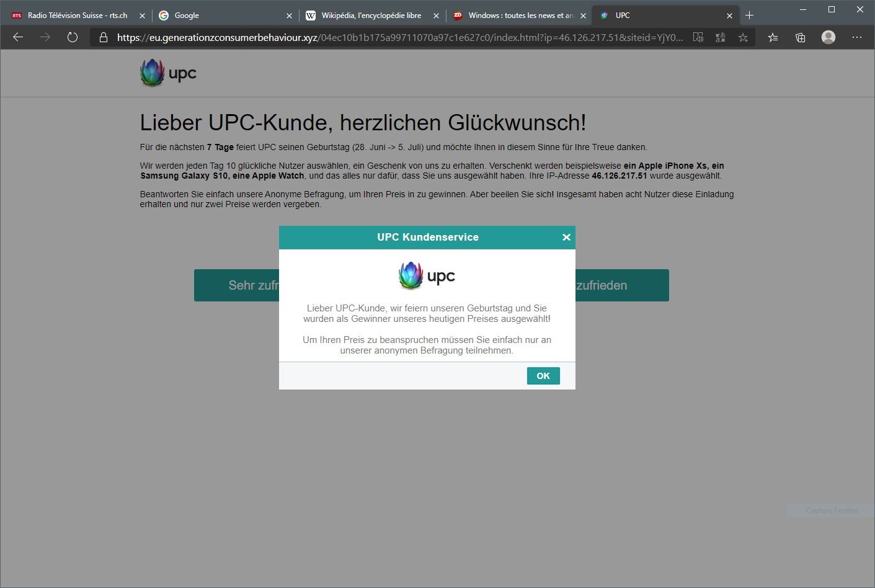This screenshot has width=875, height=588.
Task: Open the Favorites list icon
Action: 773,37
